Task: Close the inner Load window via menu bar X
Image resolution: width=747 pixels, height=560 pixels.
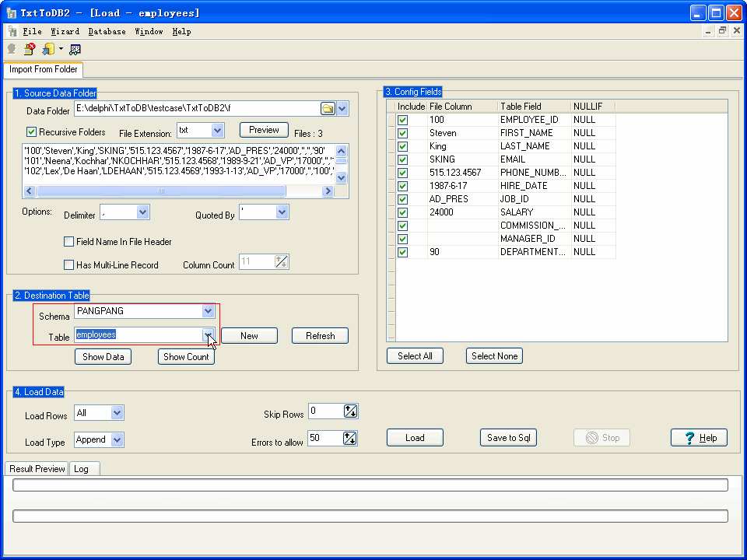Action: click(737, 31)
